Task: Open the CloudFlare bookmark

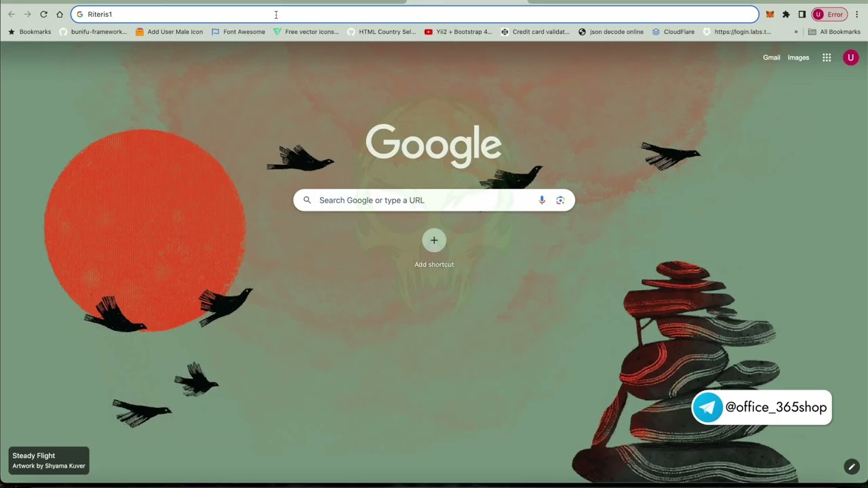Action: pos(673,32)
